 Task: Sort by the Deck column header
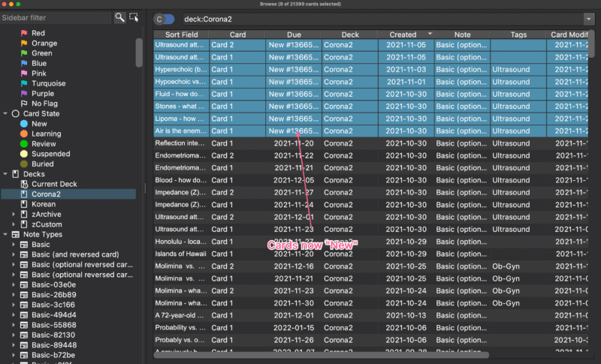point(350,35)
